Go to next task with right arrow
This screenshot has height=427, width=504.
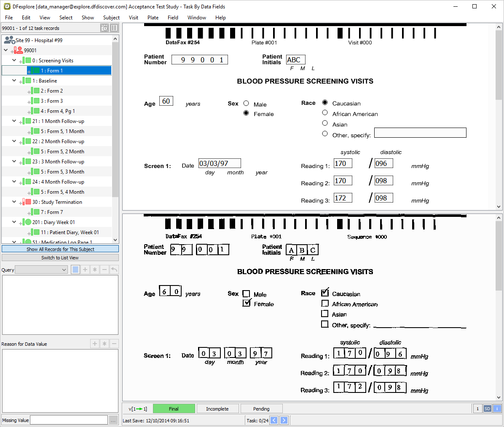[284, 420]
